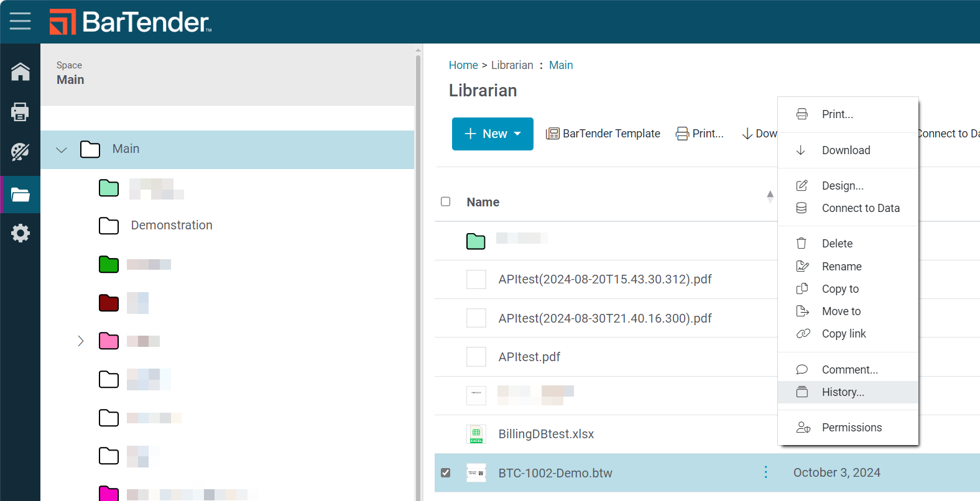Select the dark red folder in the tree
The width and height of the screenshot is (980, 501).
click(109, 303)
